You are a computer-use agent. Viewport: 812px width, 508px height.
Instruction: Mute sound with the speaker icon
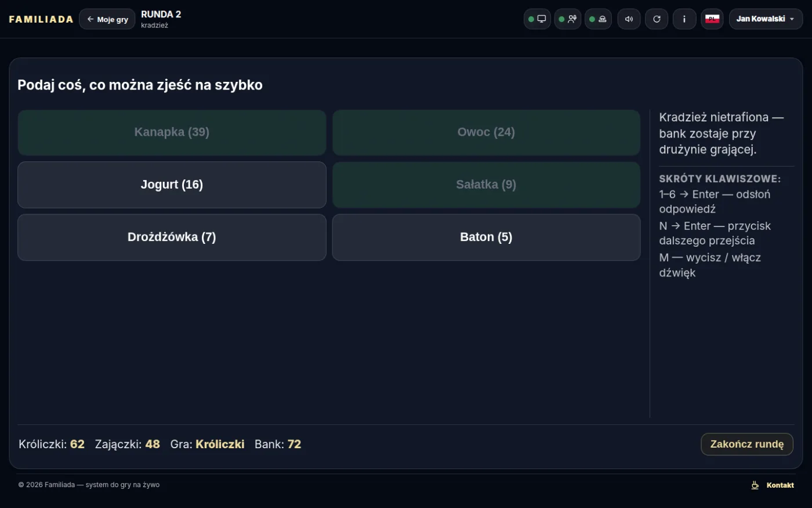coord(629,19)
